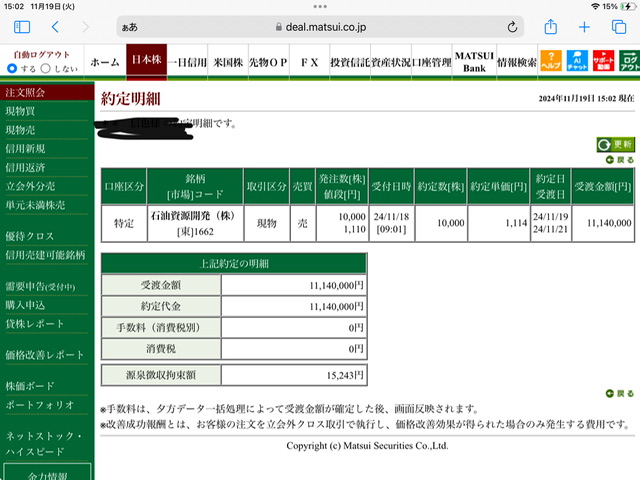The image size is (640, 480).
Task: Open the 情報検索 tab
Action: (x=517, y=62)
